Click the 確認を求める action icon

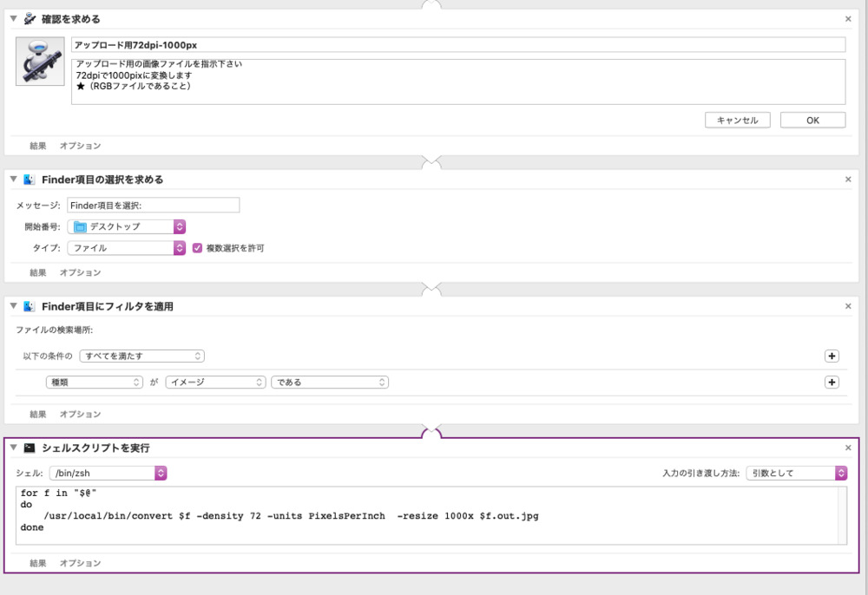[x=30, y=18]
